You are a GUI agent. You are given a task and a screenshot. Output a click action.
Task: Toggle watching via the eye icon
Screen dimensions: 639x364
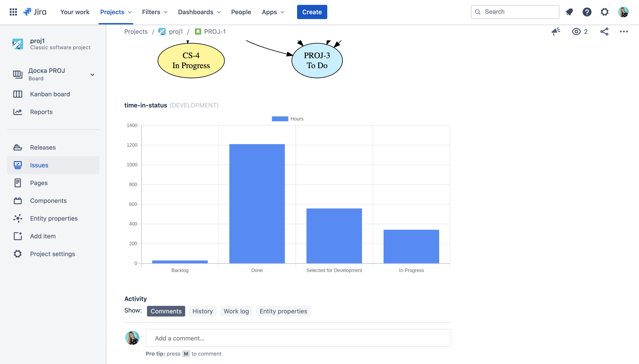[x=576, y=32]
